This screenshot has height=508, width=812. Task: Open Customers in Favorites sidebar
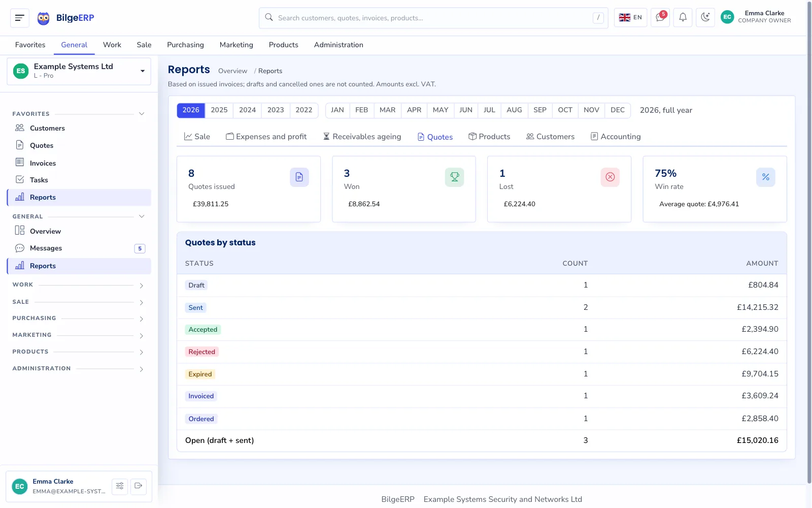point(79,128)
